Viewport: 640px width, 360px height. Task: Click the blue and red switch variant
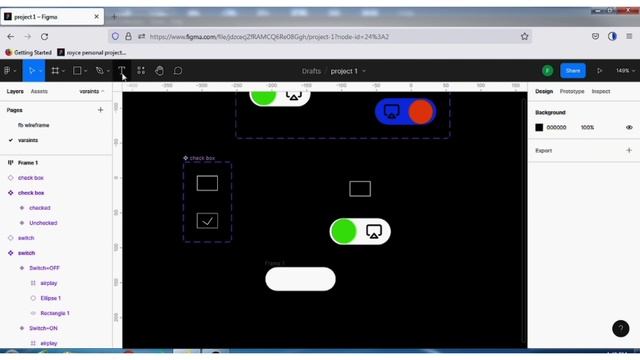(x=406, y=111)
